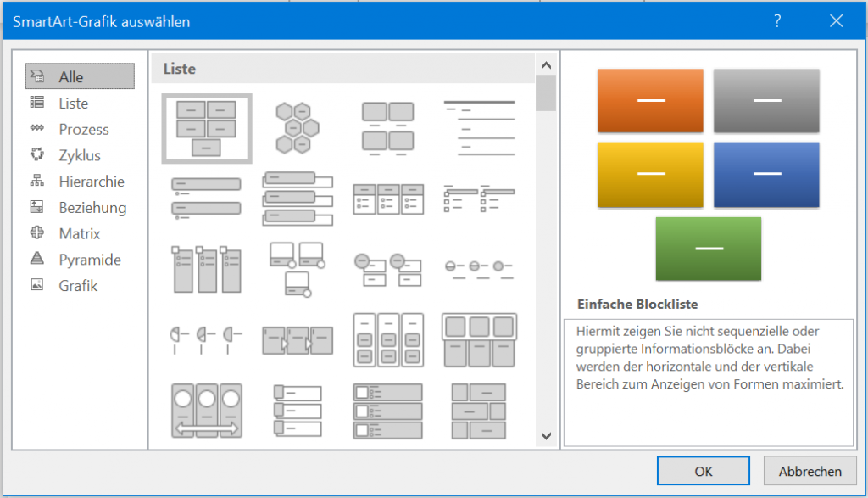Confirm selection with the OK button

coord(703,471)
